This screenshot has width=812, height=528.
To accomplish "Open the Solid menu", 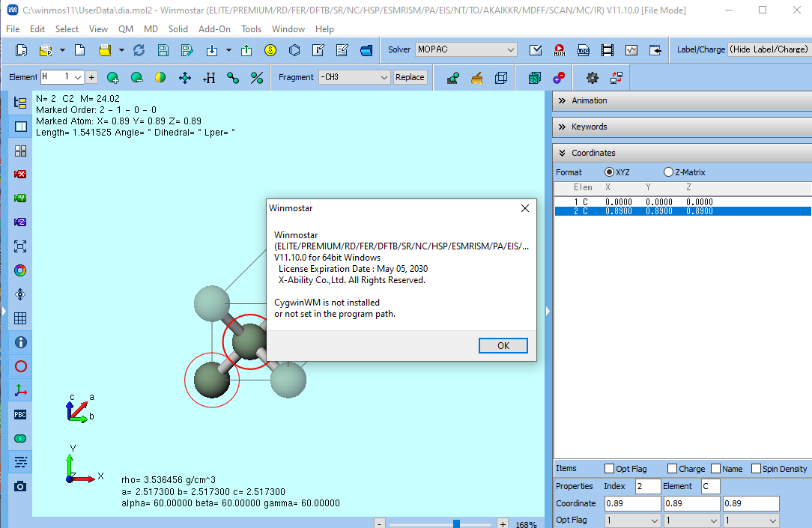I will click(x=178, y=29).
